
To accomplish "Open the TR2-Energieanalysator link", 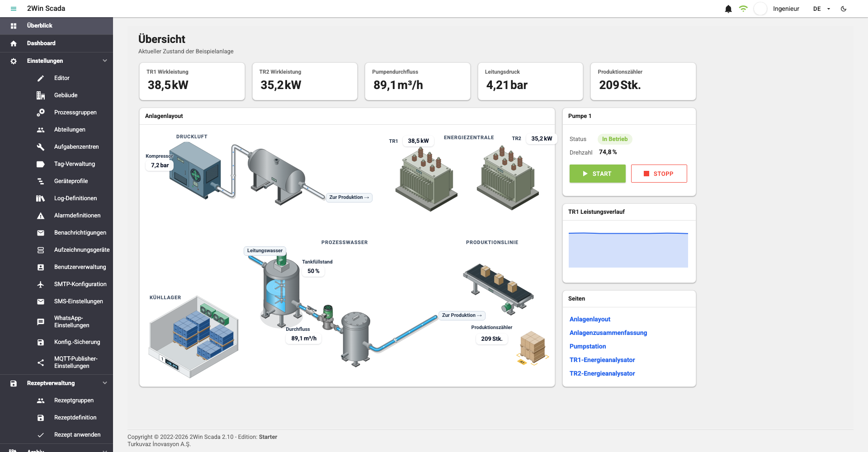I will coord(602,373).
